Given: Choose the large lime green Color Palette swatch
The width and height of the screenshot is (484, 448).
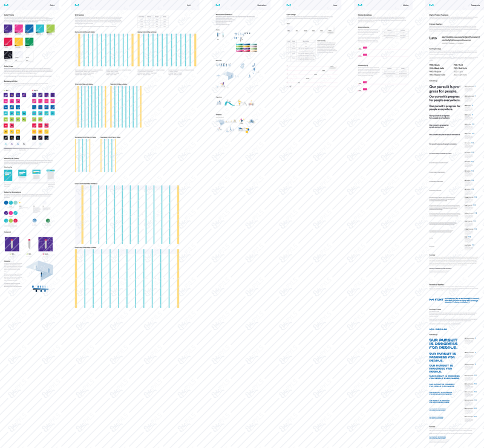Looking at the screenshot, I should pyautogui.click(x=50, y=28).
